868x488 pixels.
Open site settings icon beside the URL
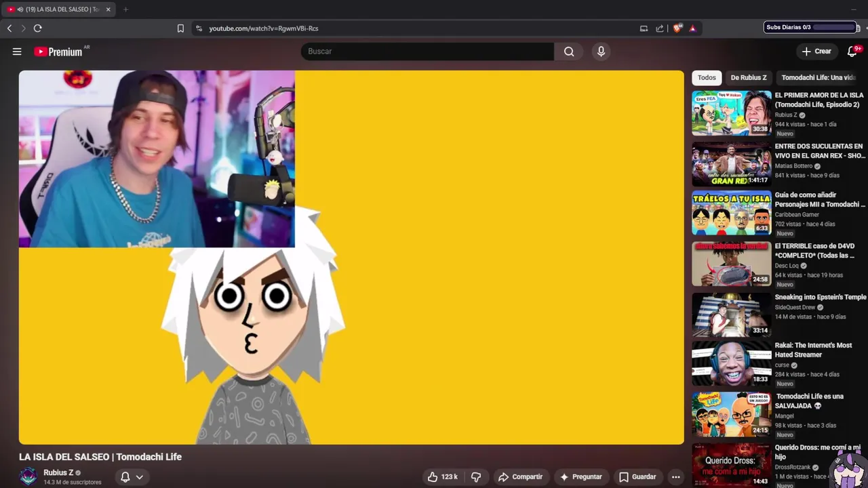(199, 28)
